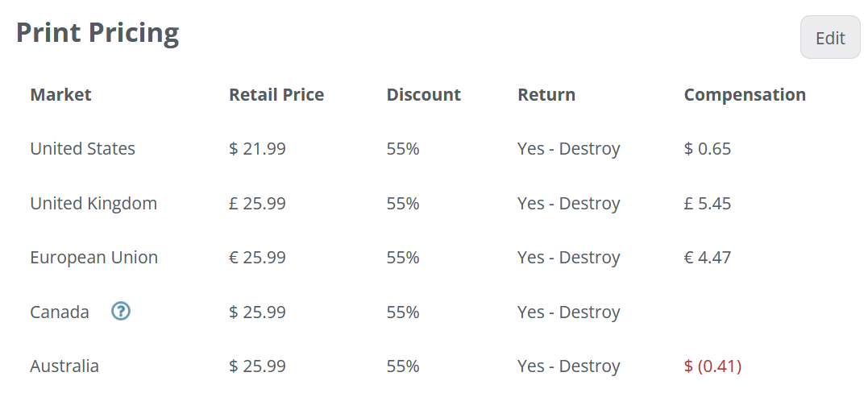Select the United Kingdom market label
Screen dimensions: 868x393
pos(93,204)
